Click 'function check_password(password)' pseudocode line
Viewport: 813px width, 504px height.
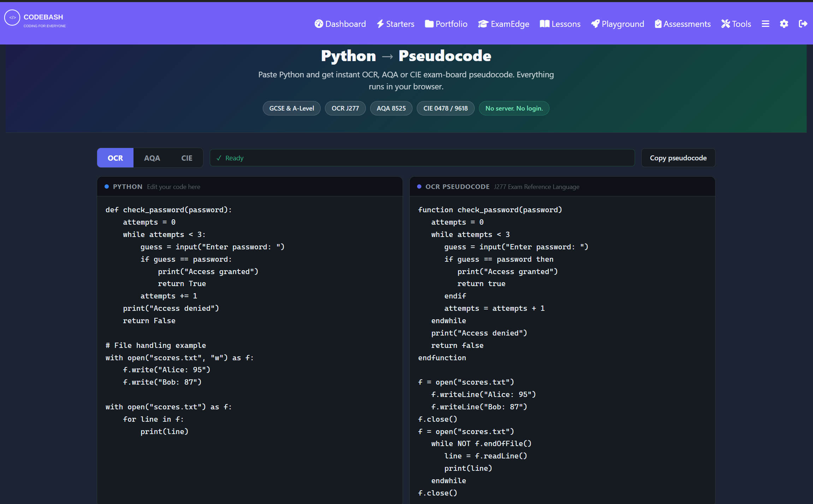click(490, 210)
